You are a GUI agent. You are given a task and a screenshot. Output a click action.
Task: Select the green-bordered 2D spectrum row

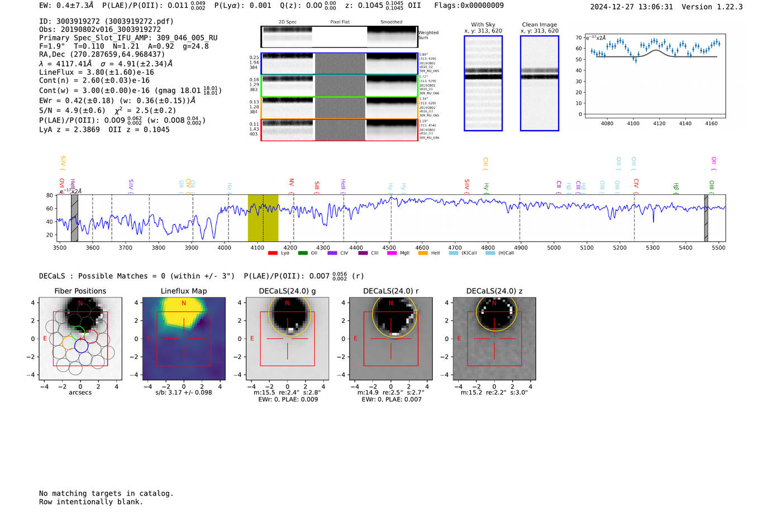(339, 86)
